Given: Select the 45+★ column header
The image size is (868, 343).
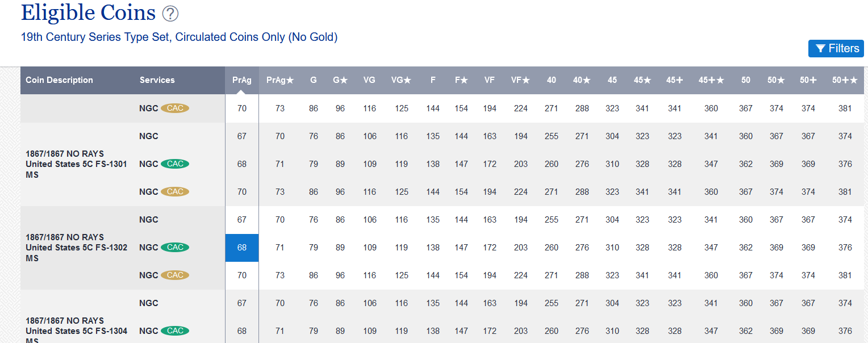Looking at the screenshot, I should pyautogui.click(x=711, y=80).
